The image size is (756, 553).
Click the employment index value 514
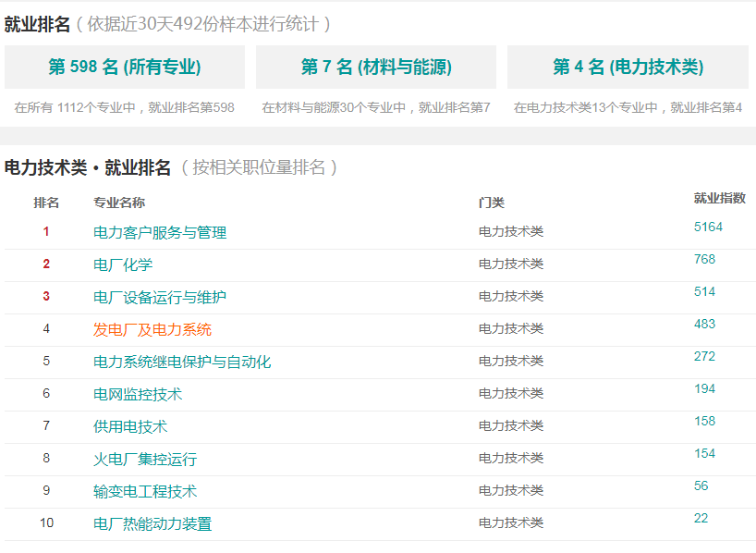pos(704,291)
